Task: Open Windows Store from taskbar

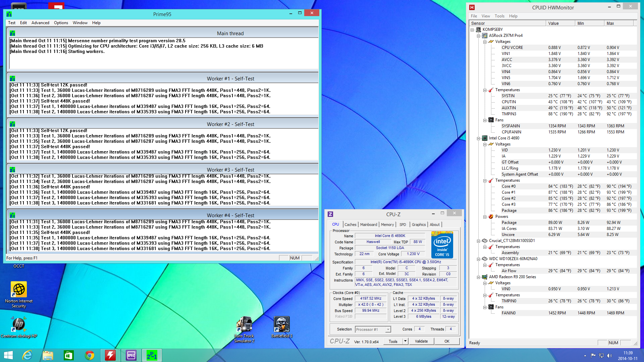Action: pos(69,355)
